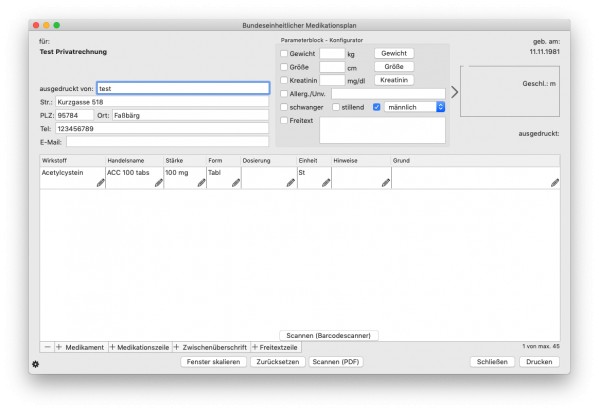Expand the parameter block chevron arrow

click(x=454, y=92)
